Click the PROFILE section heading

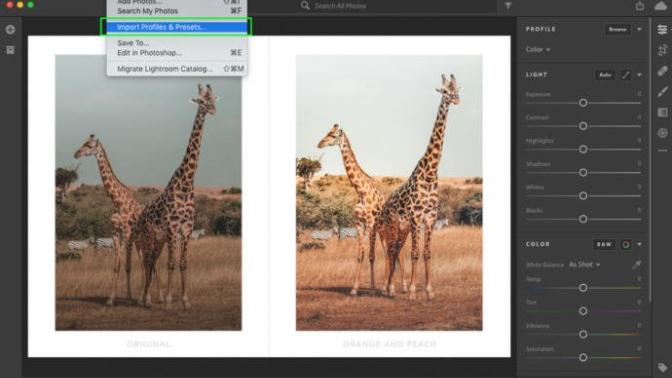pyautogui.click(x=541, y=30)
